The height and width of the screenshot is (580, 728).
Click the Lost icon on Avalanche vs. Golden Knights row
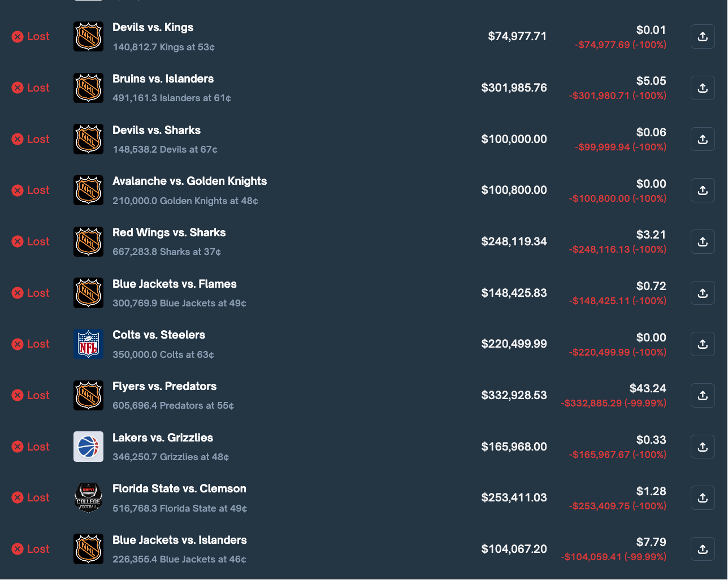[x=18, y=190]
